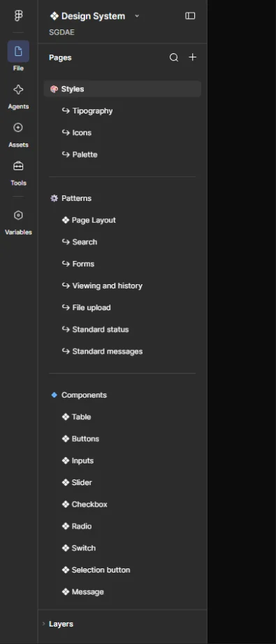276x644 pixels.
Task: Open the File panel icon
Action: pyautogui.click(x=18, y=51)
